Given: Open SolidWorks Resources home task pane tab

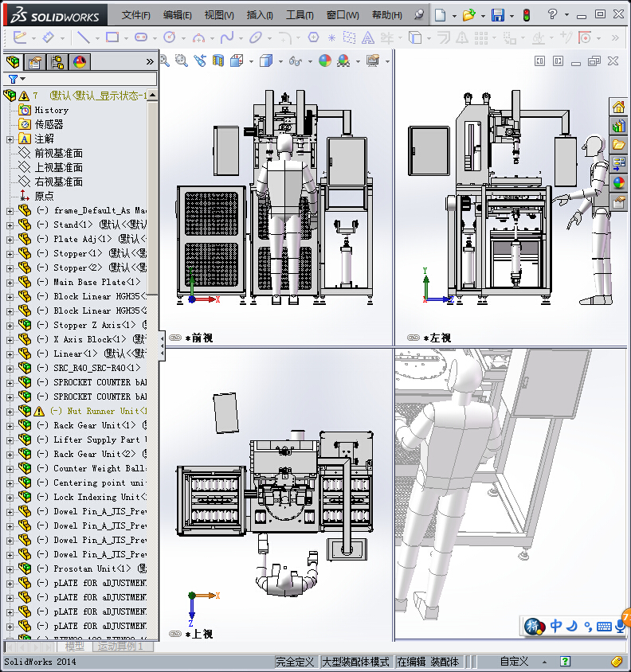Looking at the screenshot, I should click(x=618, y=107).
